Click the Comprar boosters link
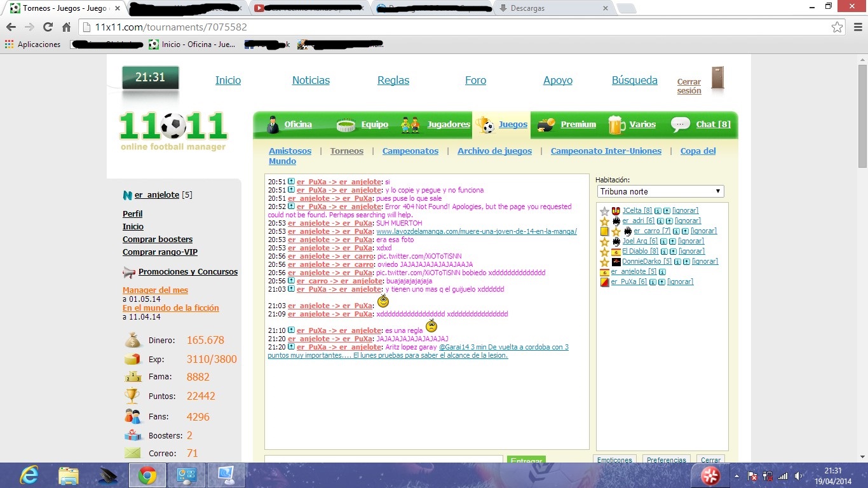The width and height of the screenshot is (868, 488). coord(158,240)
